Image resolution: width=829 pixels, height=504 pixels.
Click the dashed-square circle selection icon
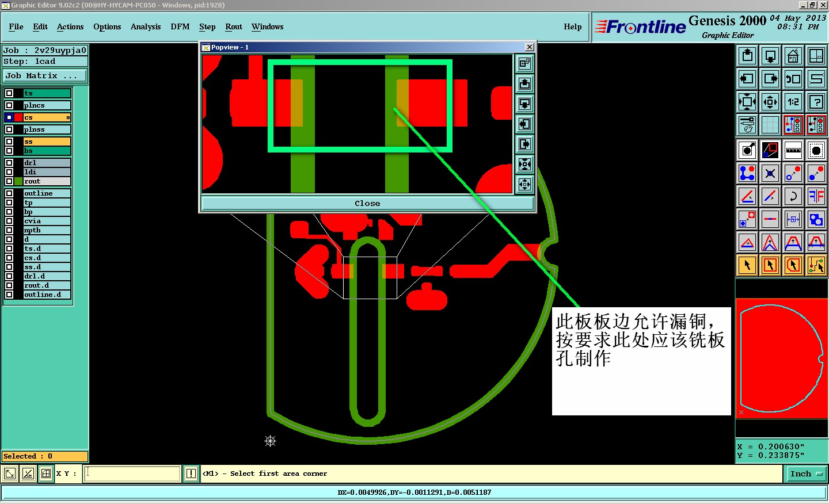(816, 150)
